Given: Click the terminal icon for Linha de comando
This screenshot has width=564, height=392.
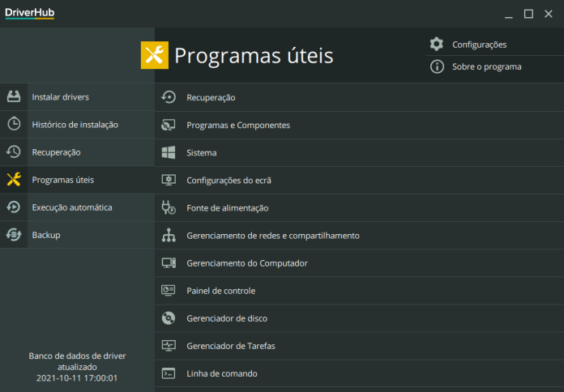Looking at the screenshot, I should tap(169, 373).
